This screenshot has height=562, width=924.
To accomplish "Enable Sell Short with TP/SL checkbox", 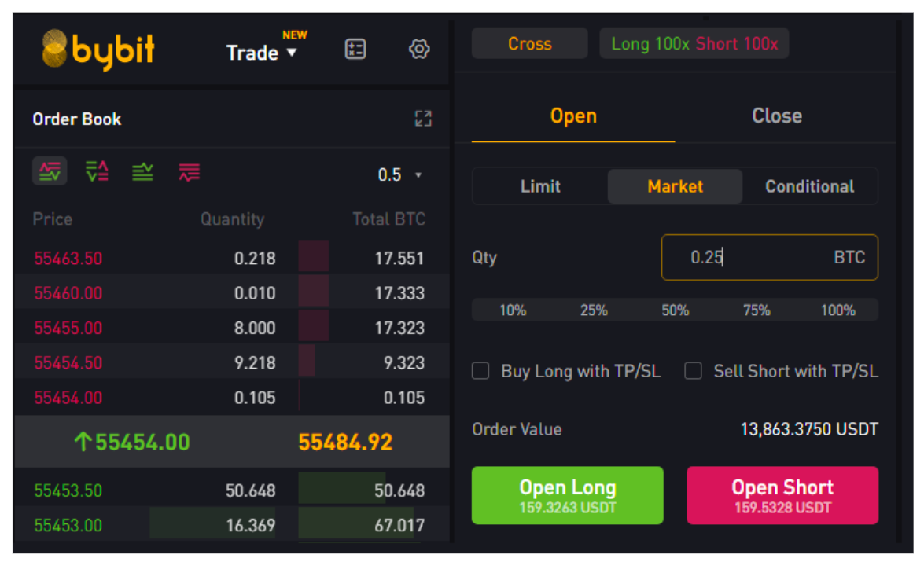I will (x=693, y=371).
